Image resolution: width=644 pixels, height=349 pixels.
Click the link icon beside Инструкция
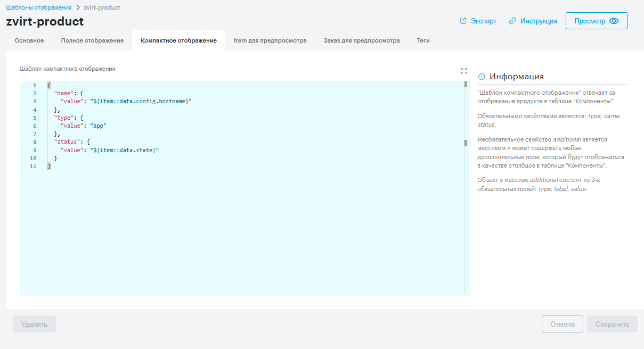point(512,21)
